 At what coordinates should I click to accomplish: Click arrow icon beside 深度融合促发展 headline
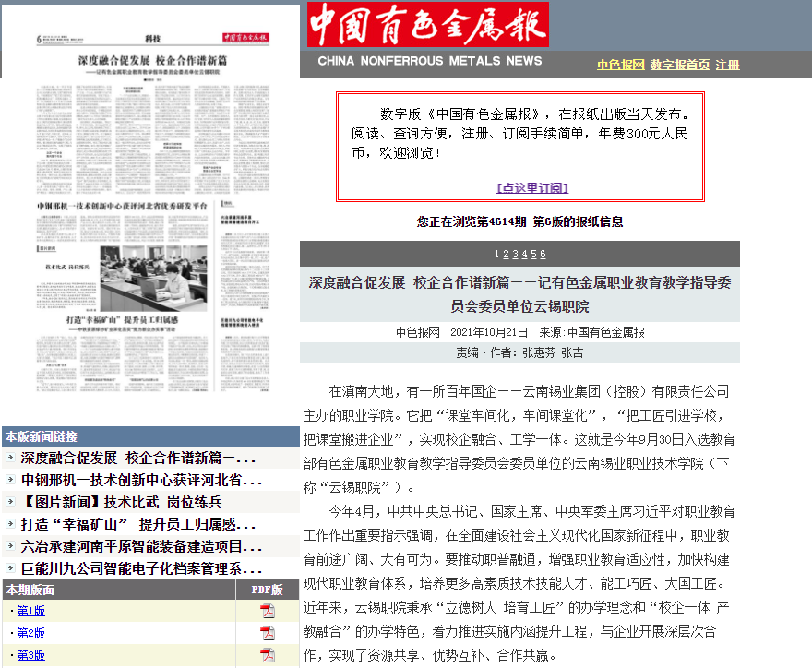click(10, 459)
